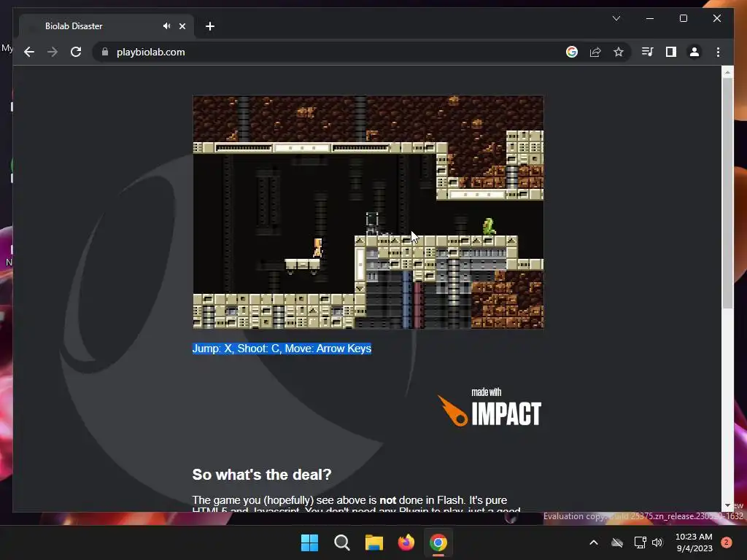Image resolution: width=747 pixels, height=560 pixels.
Task: Click the green enemy creature in game
Action: point(489,227)
